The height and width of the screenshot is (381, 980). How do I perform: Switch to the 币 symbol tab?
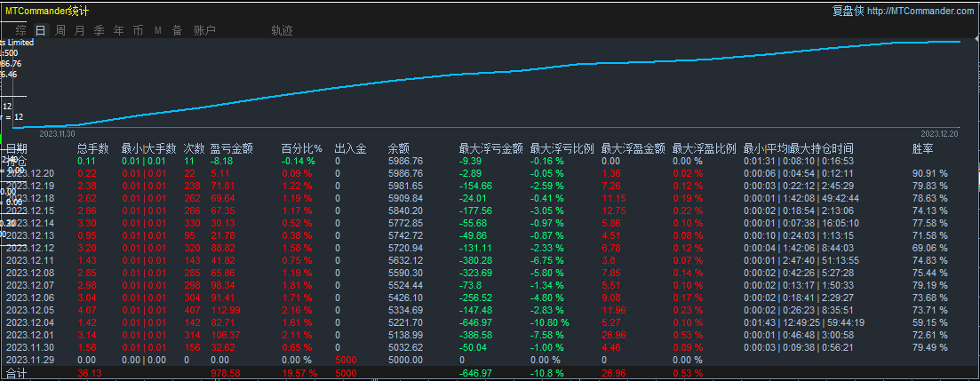pos(138,30)
